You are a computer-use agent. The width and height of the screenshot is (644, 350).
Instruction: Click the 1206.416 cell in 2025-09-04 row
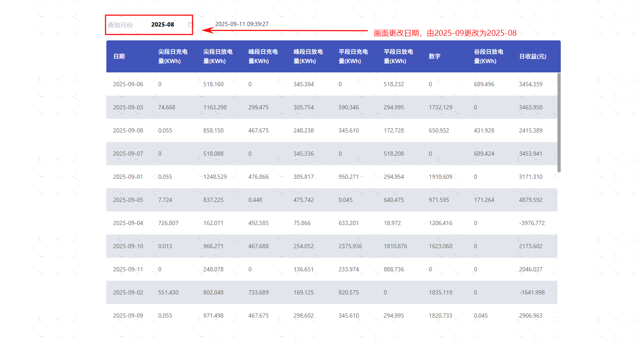(x=441, y=223)
